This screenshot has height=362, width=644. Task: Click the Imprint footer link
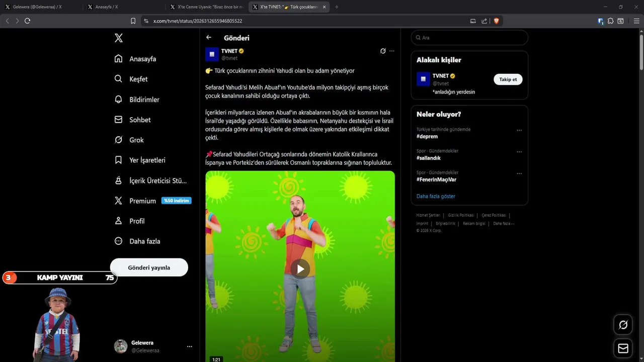pyautogui.click(x=422, y=223)
